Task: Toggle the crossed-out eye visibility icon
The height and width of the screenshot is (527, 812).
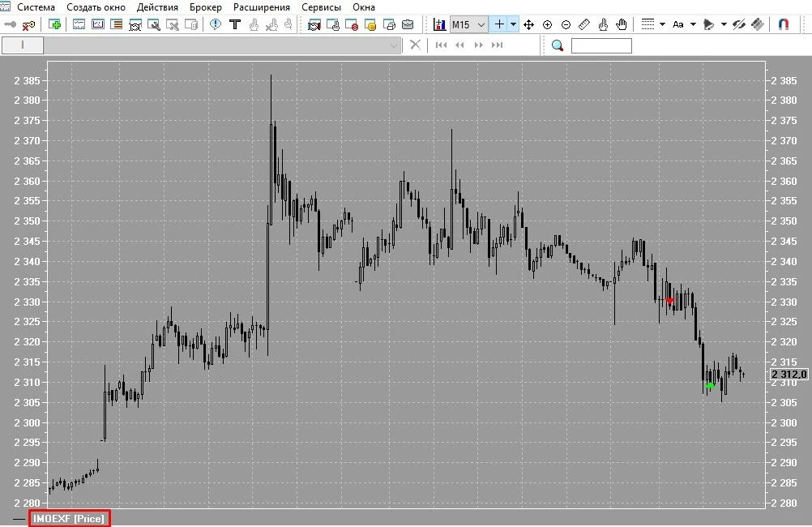Action: (738, 24)
